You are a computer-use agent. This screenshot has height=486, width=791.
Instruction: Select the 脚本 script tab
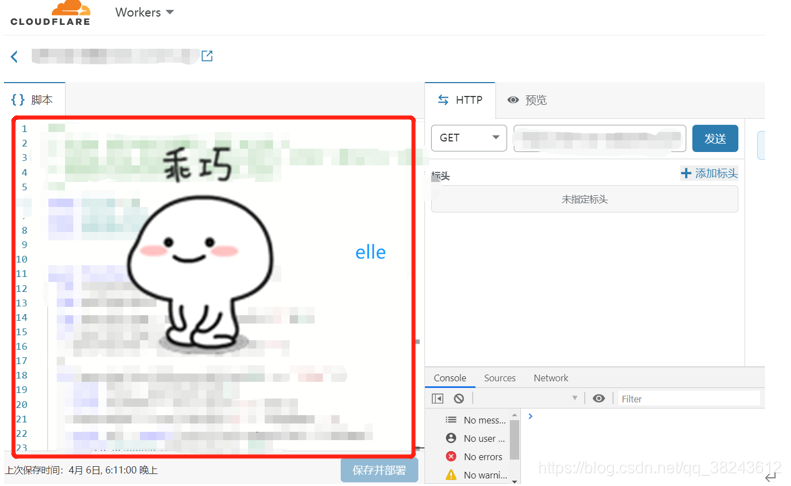coord(34,99)
